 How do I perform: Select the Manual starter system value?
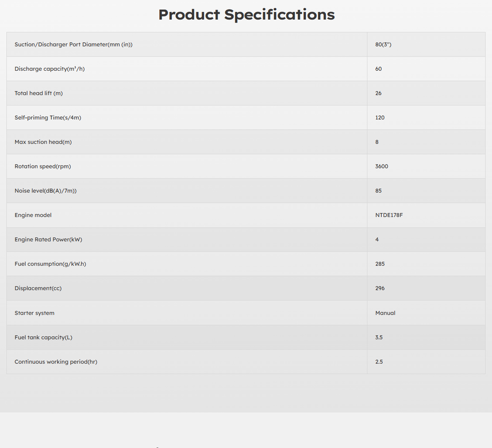385,313
